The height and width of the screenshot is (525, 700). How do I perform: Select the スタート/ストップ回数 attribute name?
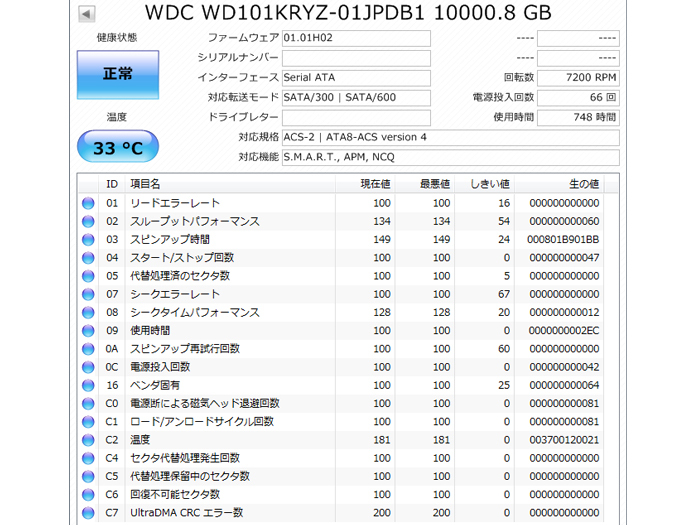pyautogui.click(x=182, y=258)
